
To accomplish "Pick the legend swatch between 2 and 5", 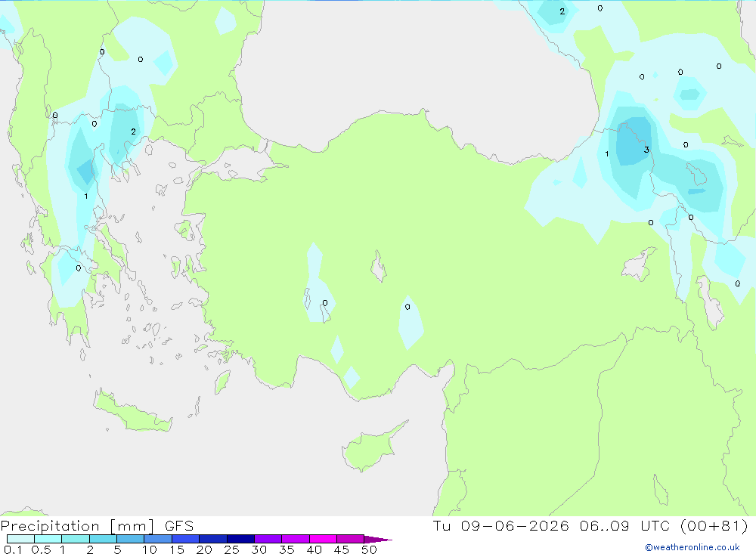I will click(x=103, y=539).
